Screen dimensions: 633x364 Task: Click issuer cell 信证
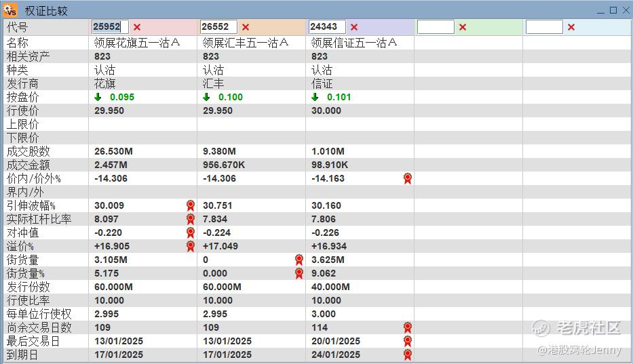tap(322, 83)
